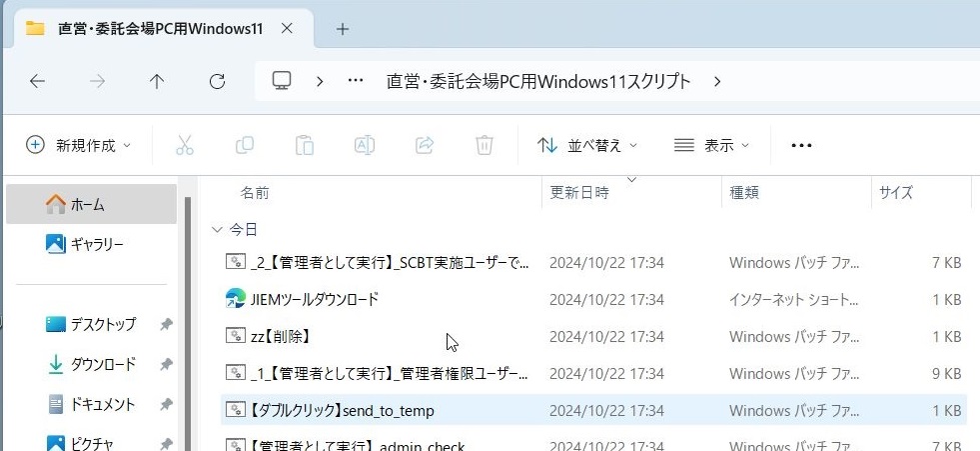Open the toolbar more options ellipsis
This screenshot has width=980, height=451.
(802, 146)
